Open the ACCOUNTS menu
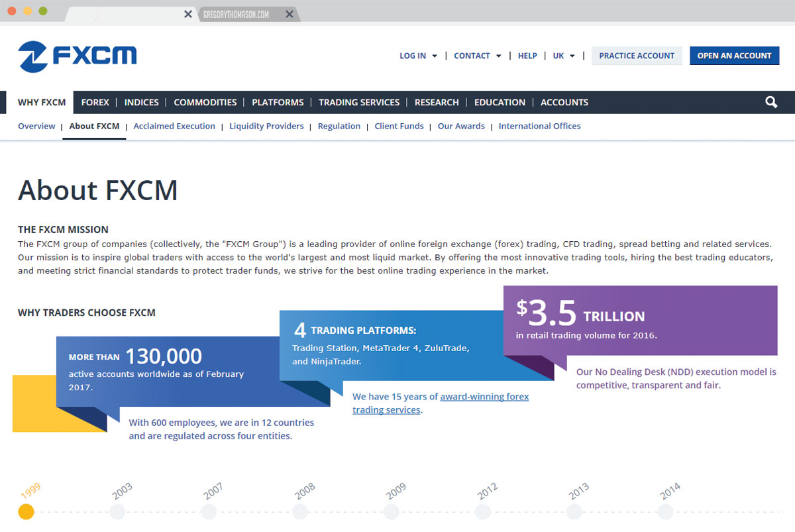This screenshot has width=795, height=532. tap(564, 102)
